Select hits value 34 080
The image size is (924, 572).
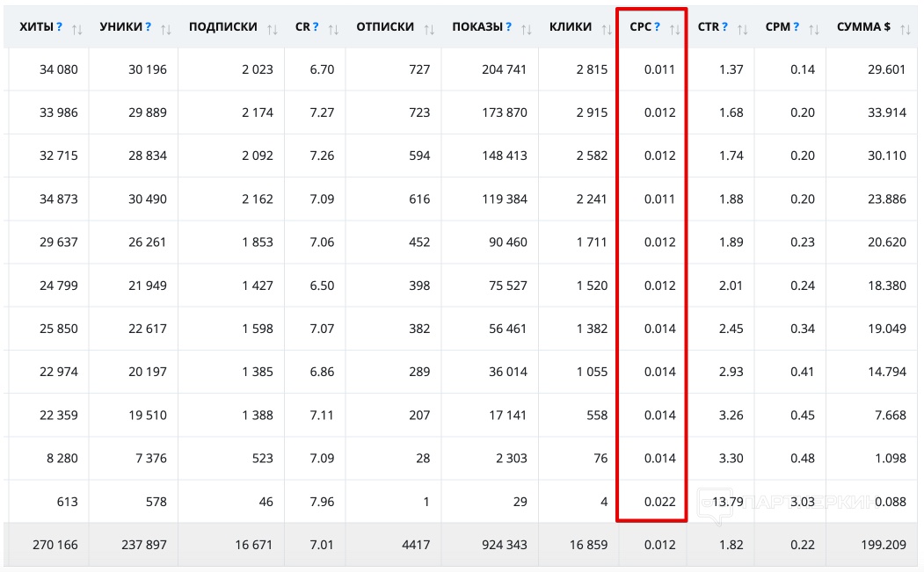click(58, 69)
